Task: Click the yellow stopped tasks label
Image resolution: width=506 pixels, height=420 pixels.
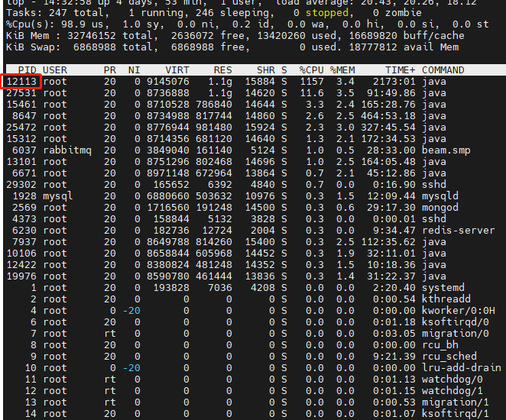Action: (x=327, y=13)
